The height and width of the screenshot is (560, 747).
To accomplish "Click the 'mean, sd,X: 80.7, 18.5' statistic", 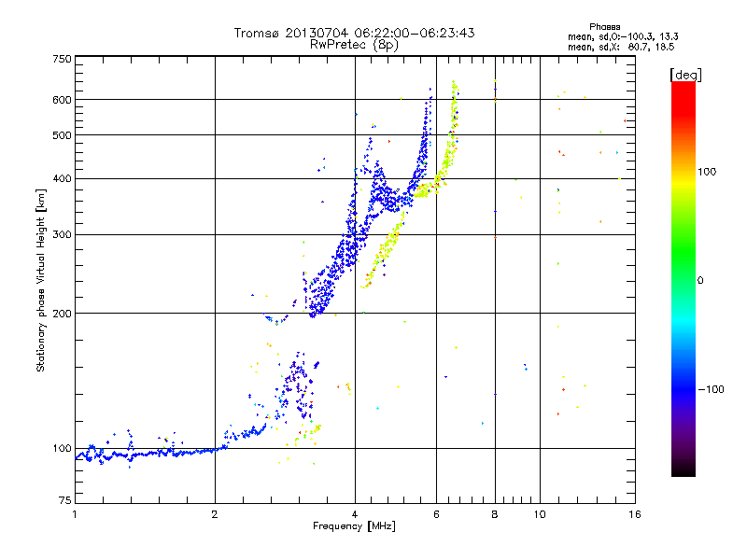I will coord(621,48).
